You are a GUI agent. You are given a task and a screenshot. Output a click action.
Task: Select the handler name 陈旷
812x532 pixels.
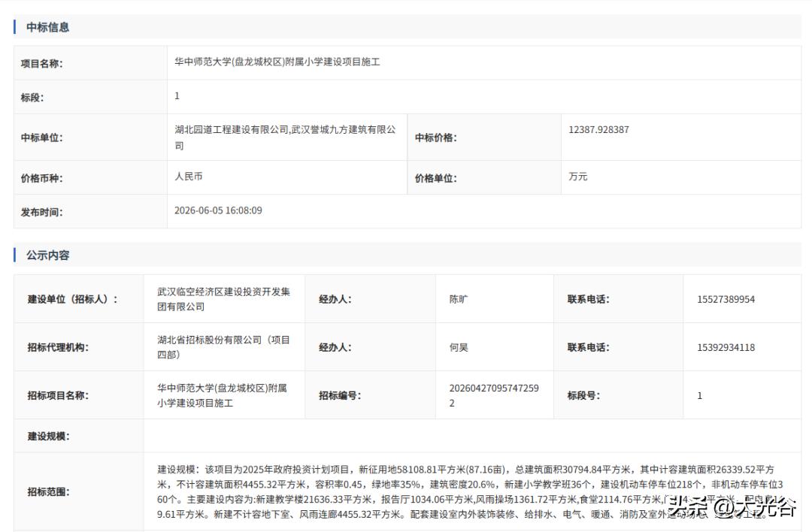coord(459,299)
